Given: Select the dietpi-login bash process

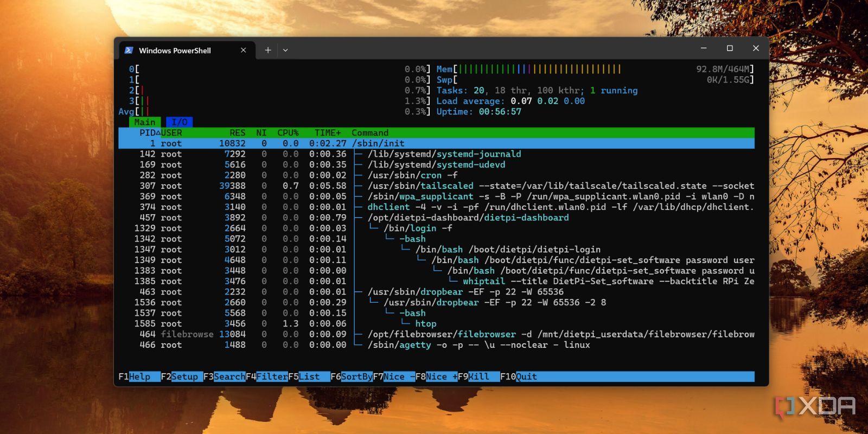Looking at the screenshot, I should 436,250.
